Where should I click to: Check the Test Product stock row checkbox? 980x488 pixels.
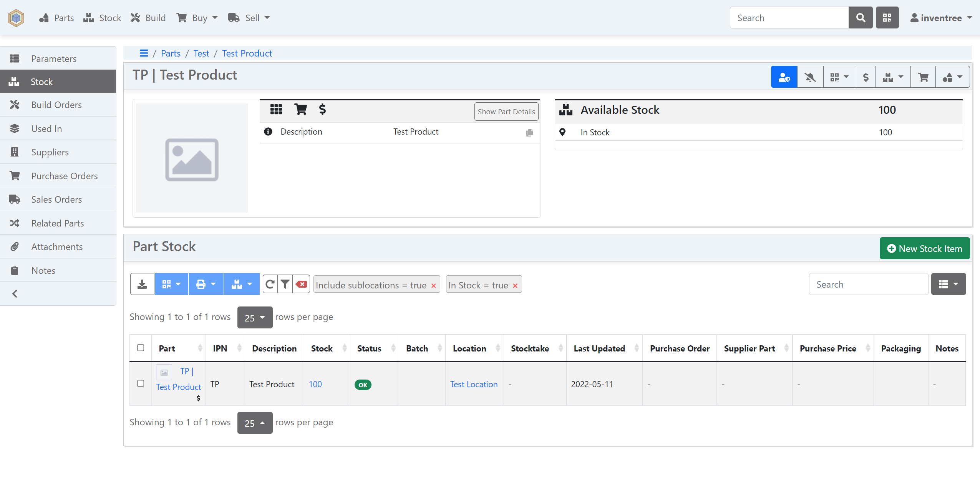(x=141, y=383)
